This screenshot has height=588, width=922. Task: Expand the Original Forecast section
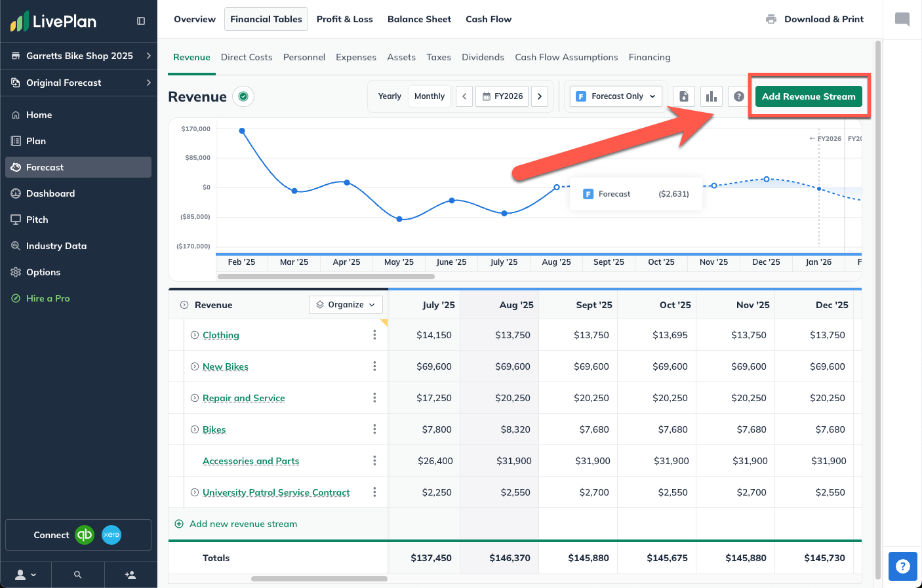[x=78, y=83]
